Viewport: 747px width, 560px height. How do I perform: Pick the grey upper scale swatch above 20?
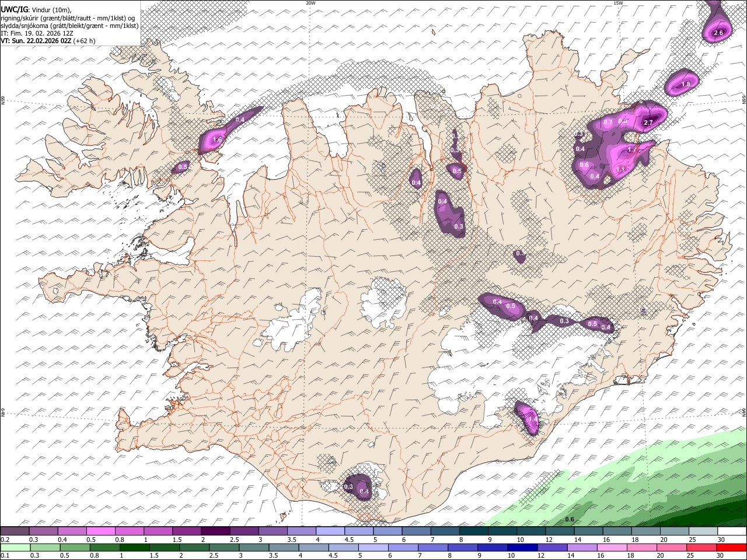pyautogui.click(x=675, y=531)
